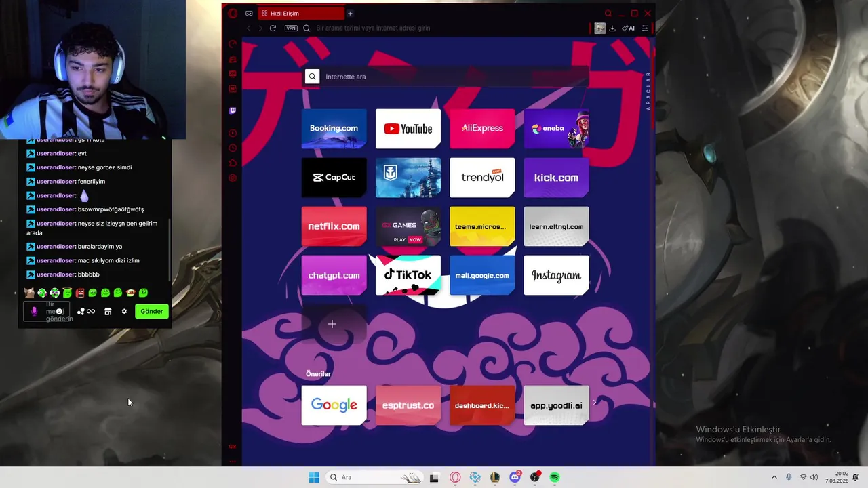Open the learn.eltngl.com speed dial tile
This screenshot has height=488, width=868.
[x=556, y=226]
